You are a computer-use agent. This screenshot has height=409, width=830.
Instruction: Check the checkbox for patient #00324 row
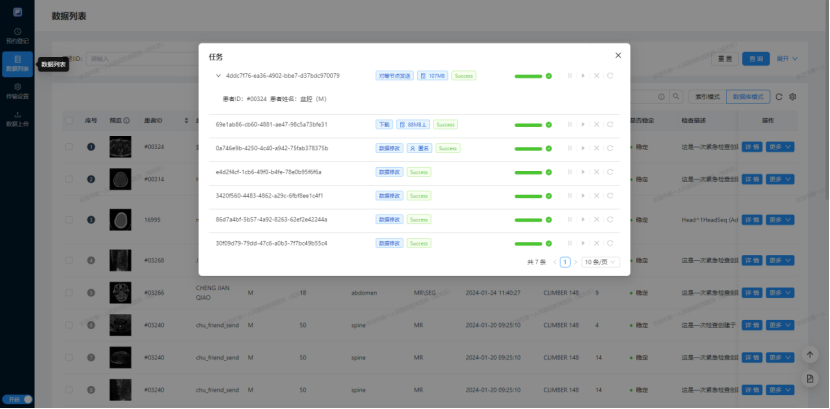pos(69,147)
